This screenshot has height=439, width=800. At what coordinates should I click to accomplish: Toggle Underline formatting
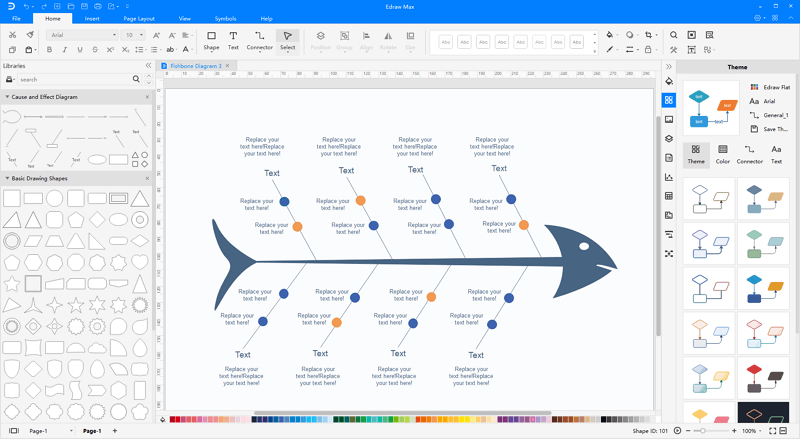click(x=80, y=50)
